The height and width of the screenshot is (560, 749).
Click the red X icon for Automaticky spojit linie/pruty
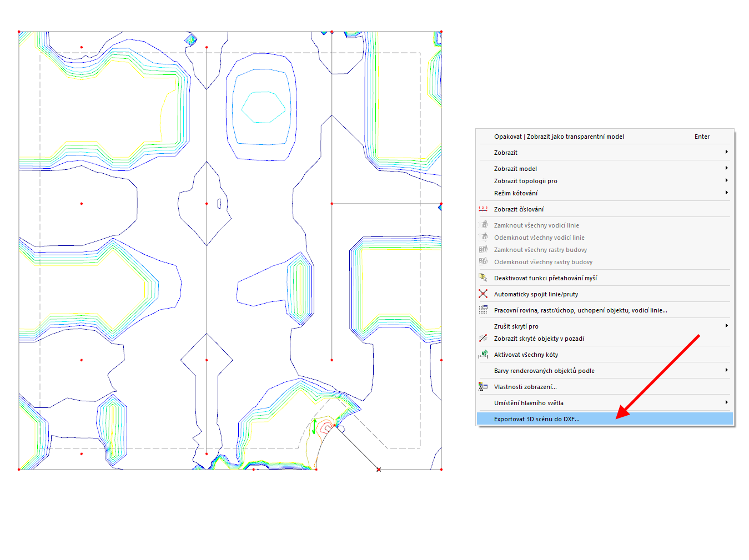coord(483,294)
